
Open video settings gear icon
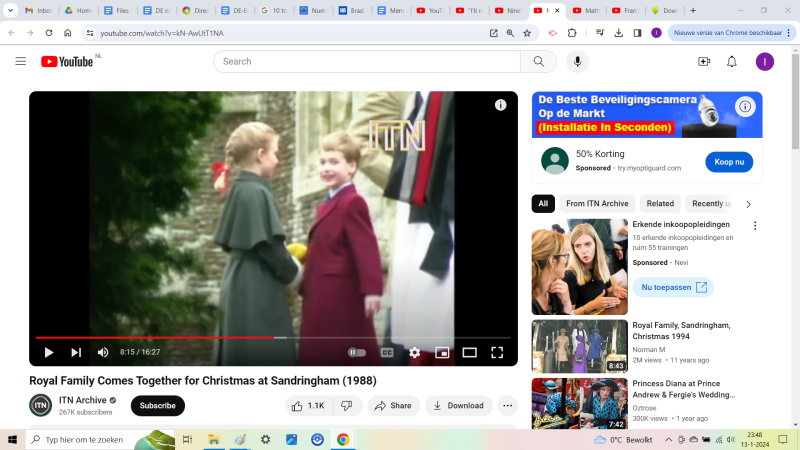pos(414,352)
